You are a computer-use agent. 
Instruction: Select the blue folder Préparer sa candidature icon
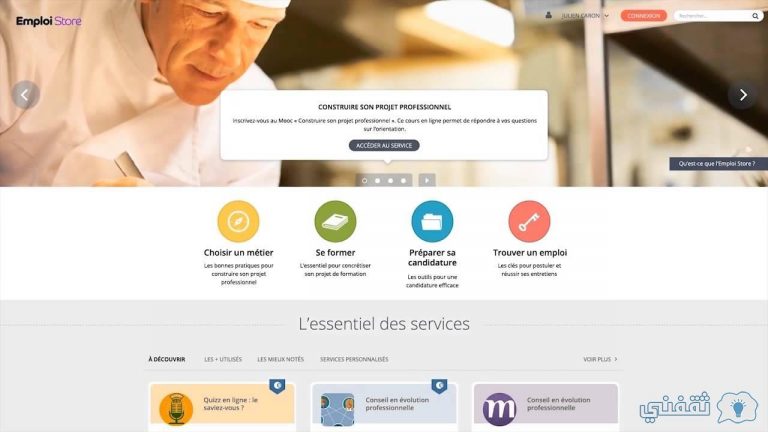tap(432, 221)
